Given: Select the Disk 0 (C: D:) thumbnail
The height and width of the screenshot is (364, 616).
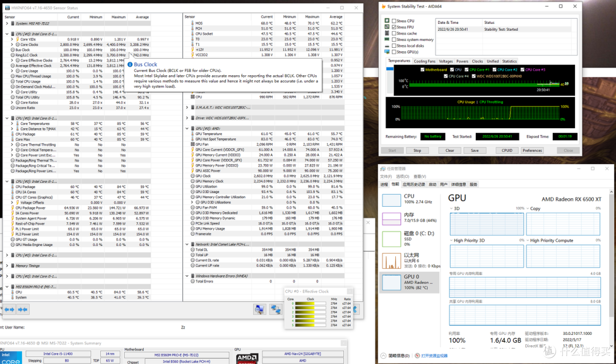Looking at the screenshot, I should (x=391, y=239).
